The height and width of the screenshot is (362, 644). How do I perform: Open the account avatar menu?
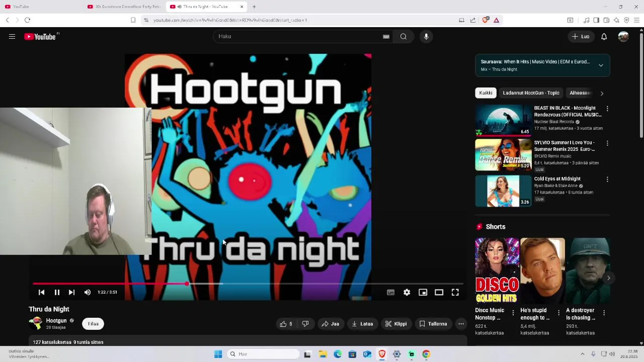click(x=623, y=36)
